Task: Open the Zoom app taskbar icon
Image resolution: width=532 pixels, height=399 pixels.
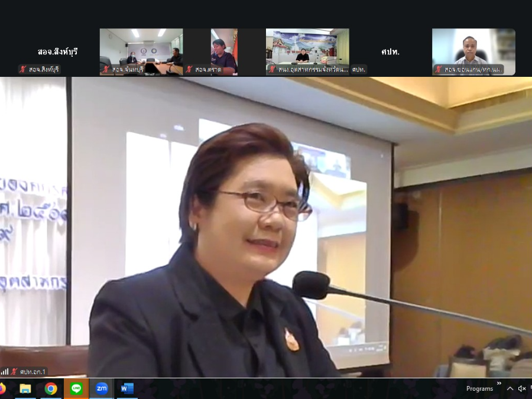Action: click(102, 388)
